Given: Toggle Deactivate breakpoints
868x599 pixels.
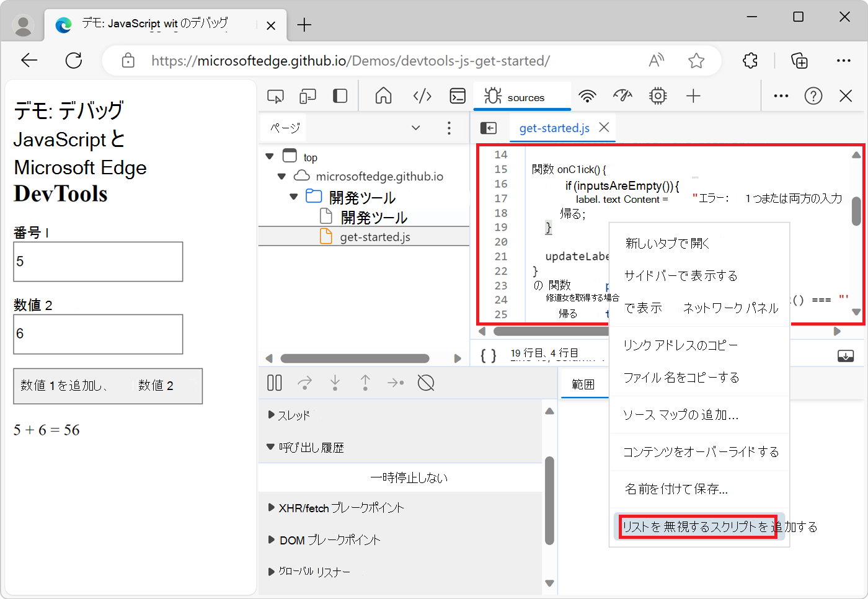Looking at the screenshot, I should coord(426,383).
